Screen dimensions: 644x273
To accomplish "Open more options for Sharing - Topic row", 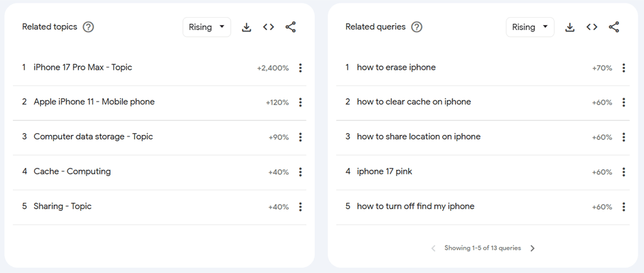I will pyautogui.click(x=301, y=207).
